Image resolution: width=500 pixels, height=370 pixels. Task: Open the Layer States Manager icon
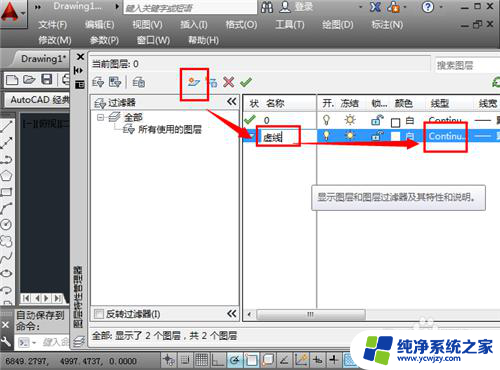pos(139,82)
